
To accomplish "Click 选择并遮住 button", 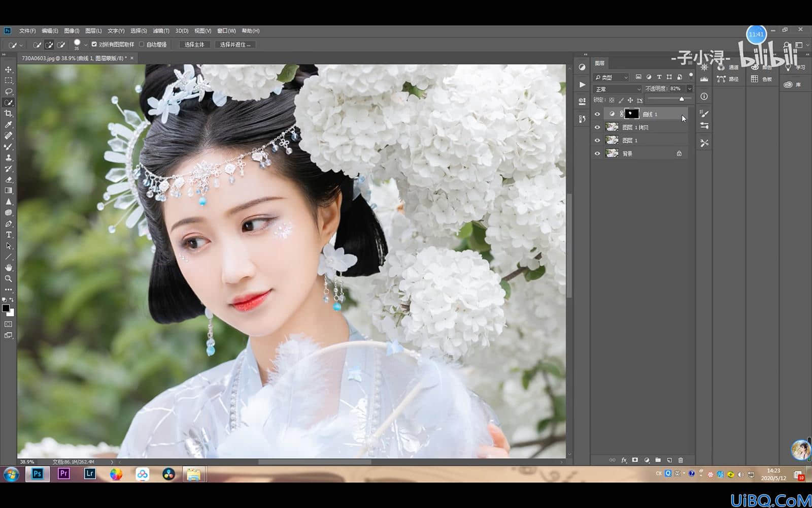I will 235,45.
